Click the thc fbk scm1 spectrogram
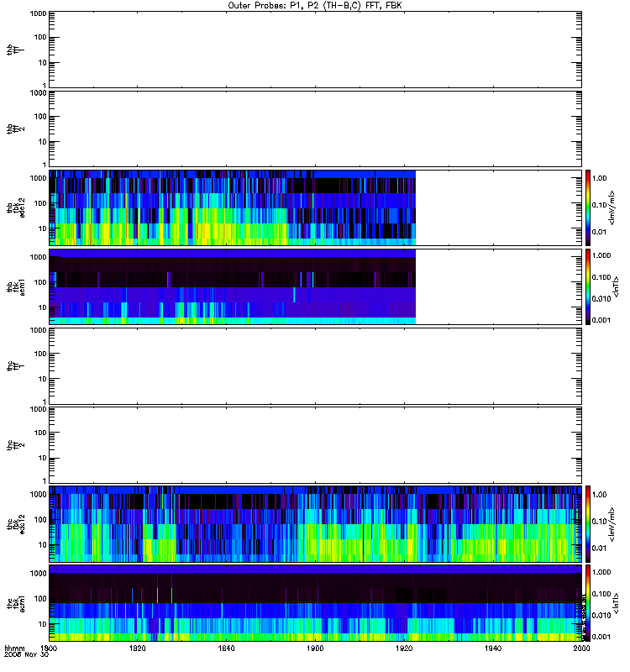The width and height of the screenshot is (630, 672). click(315, 603)
